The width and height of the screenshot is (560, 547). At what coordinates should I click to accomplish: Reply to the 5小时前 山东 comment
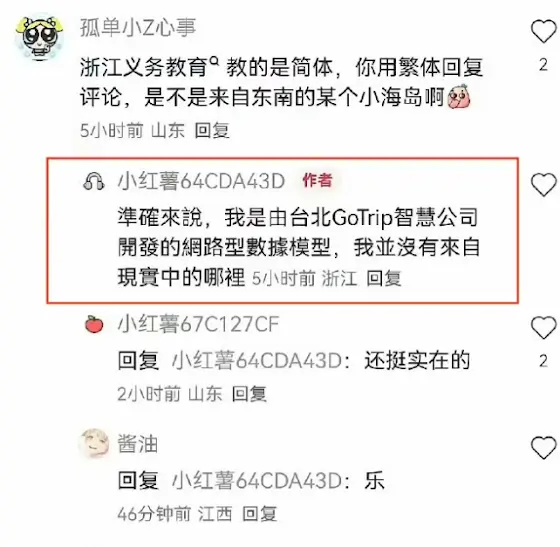[212, 130]
